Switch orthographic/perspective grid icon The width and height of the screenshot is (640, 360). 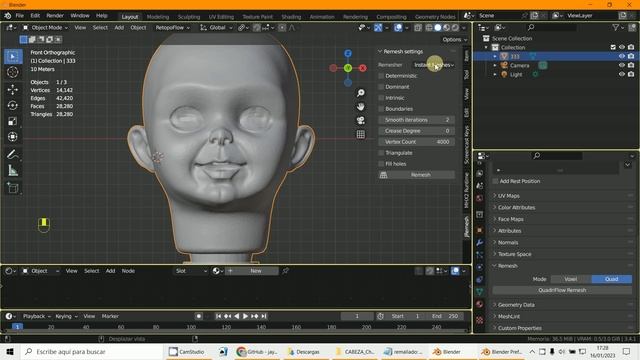click(360, 134)
